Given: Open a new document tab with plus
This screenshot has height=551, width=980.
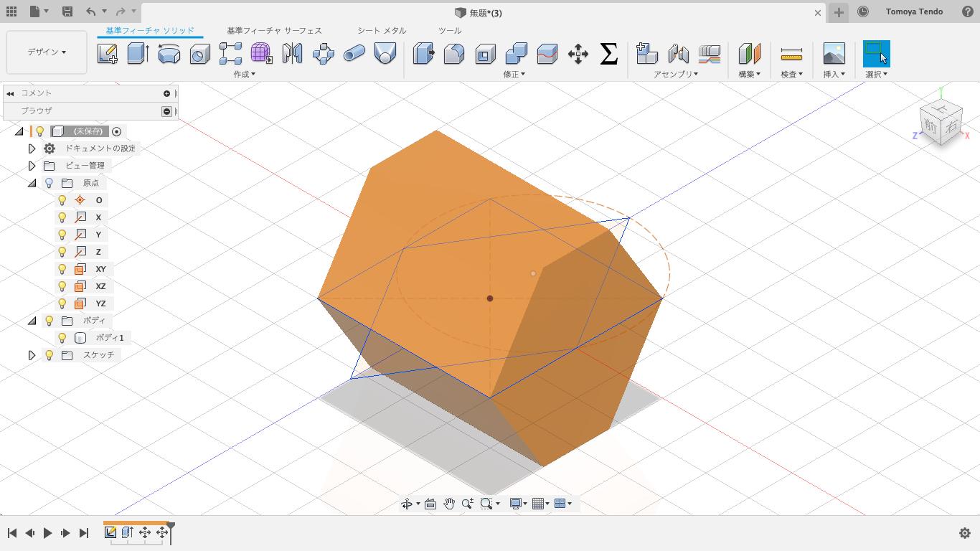Looking at the screenshot, I should coord(839,12).
